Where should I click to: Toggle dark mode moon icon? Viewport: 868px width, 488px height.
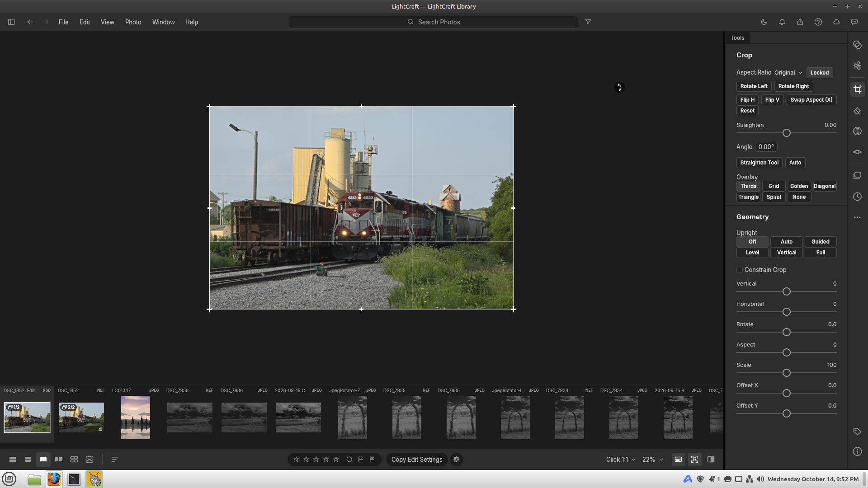[x=764, y=22]
